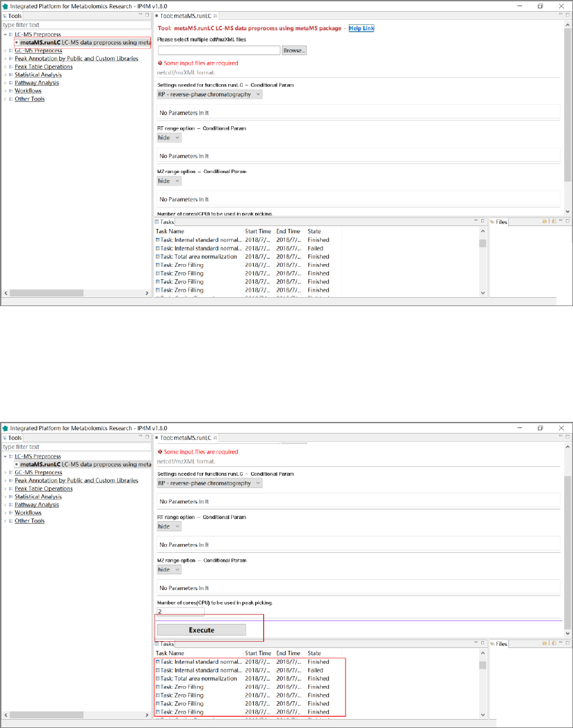Expand Other Tools node in bottom window
Image resolution: width=573 pixels, height=728 pixels.
[x=5, y=521]
